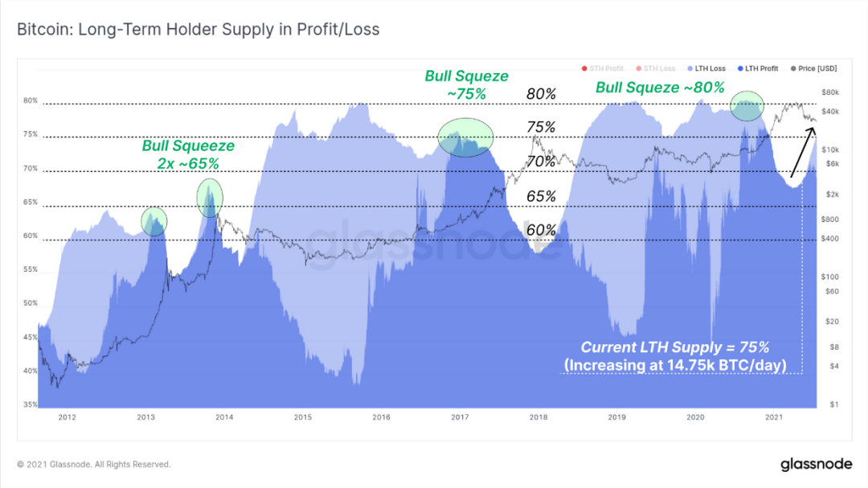Click the 'Bull Squeze ~75%' annotation

pyautogui.click(x=467, y=84)
